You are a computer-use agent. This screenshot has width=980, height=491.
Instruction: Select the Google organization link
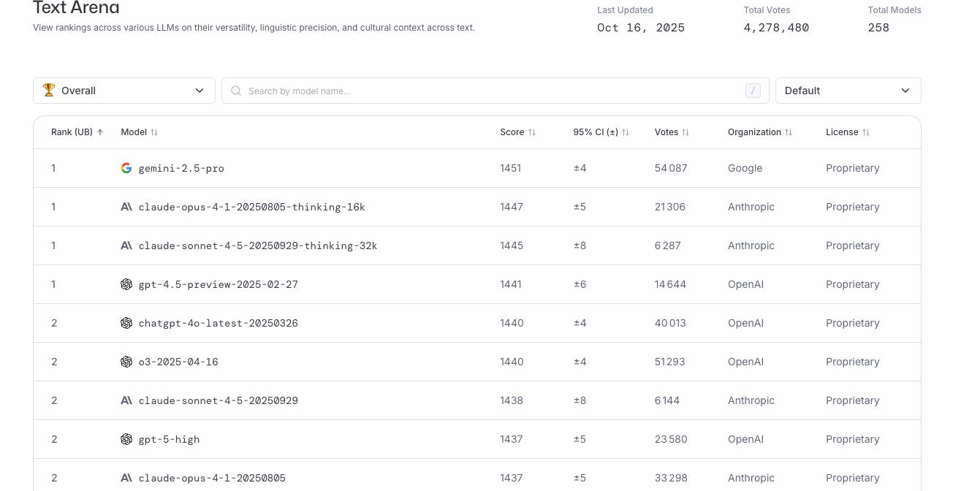[x=745, y=168]
